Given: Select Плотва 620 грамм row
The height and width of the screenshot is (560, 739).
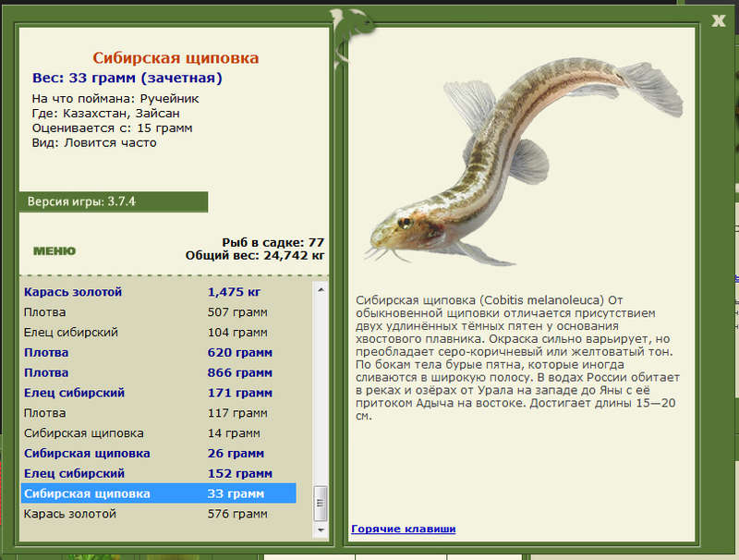Looking at the screenshot, I should [x=158, y=353].
